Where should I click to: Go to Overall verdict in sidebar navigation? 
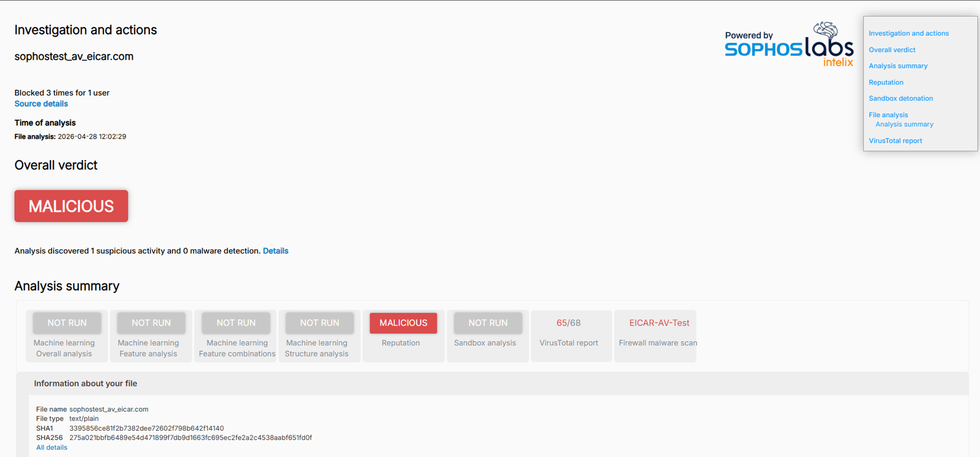coord(892,50)
